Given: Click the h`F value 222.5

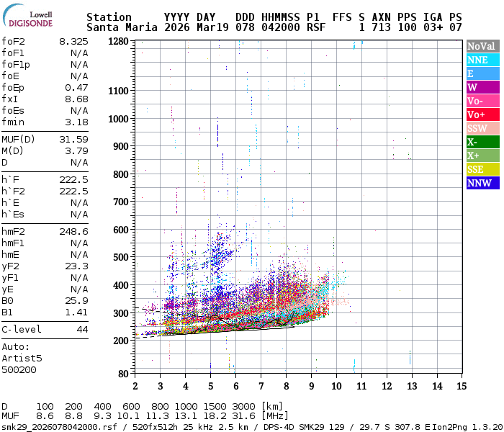Looking at the screenshot, I should coord(73,180).
